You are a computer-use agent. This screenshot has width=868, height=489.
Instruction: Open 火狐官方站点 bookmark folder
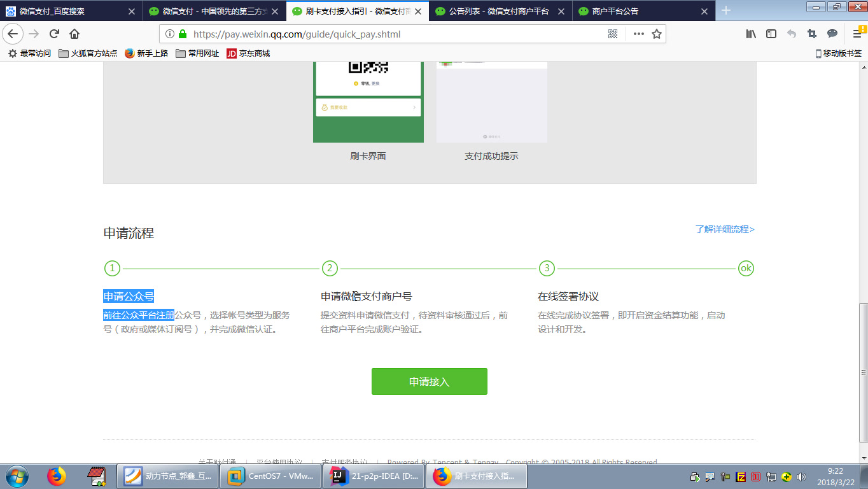point(88,53)
